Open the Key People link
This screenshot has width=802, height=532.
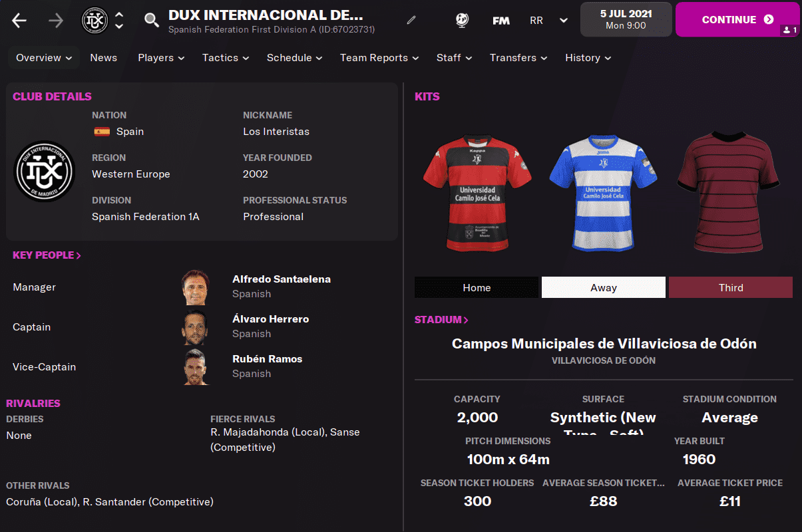(x=47, y=255)
